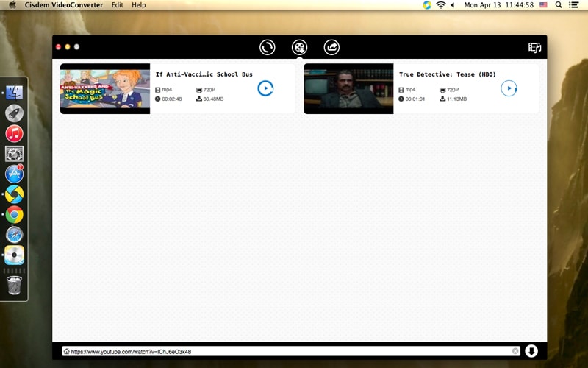This screenshot has height=368, width=588.
Task: Click the volume icon in menu bar
Action: (453, 5)
